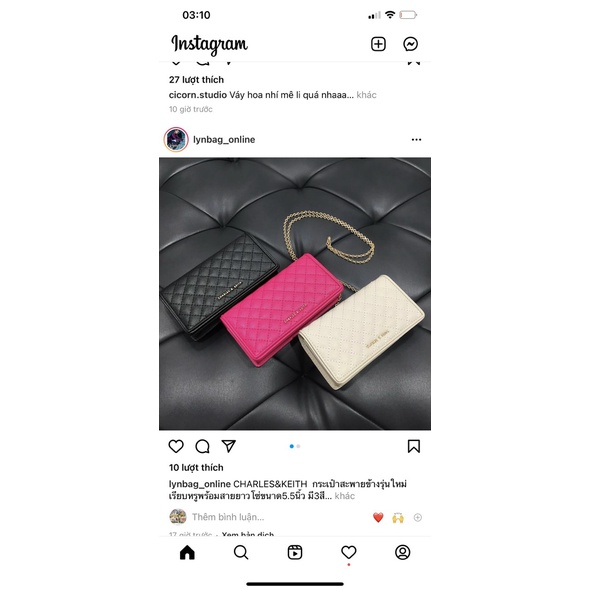Share the post with paper plane icon
Image resolution: width=591 pixels, height=591 pixels.
click(228, 446)
